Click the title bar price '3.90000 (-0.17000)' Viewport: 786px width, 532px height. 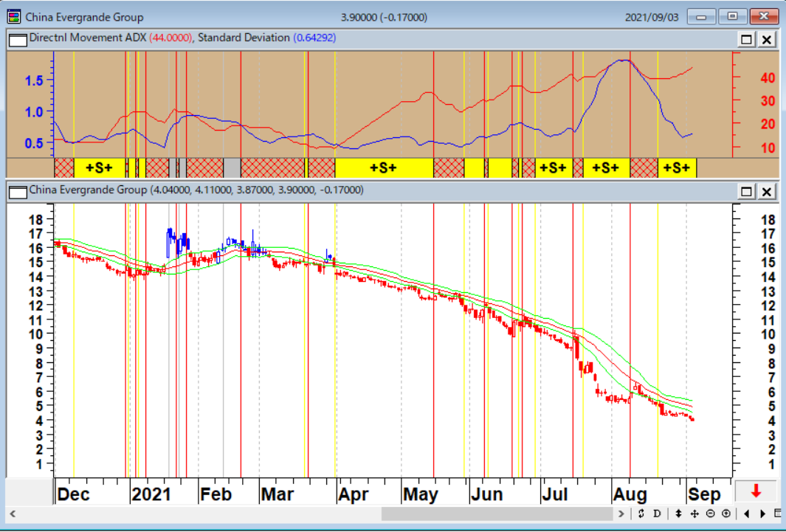click(x=384, y=18)
